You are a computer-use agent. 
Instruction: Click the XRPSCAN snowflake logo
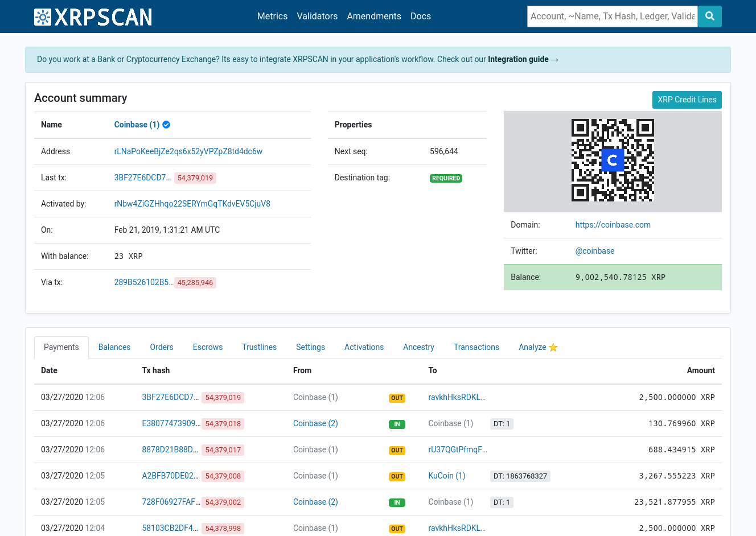(42, 17)
